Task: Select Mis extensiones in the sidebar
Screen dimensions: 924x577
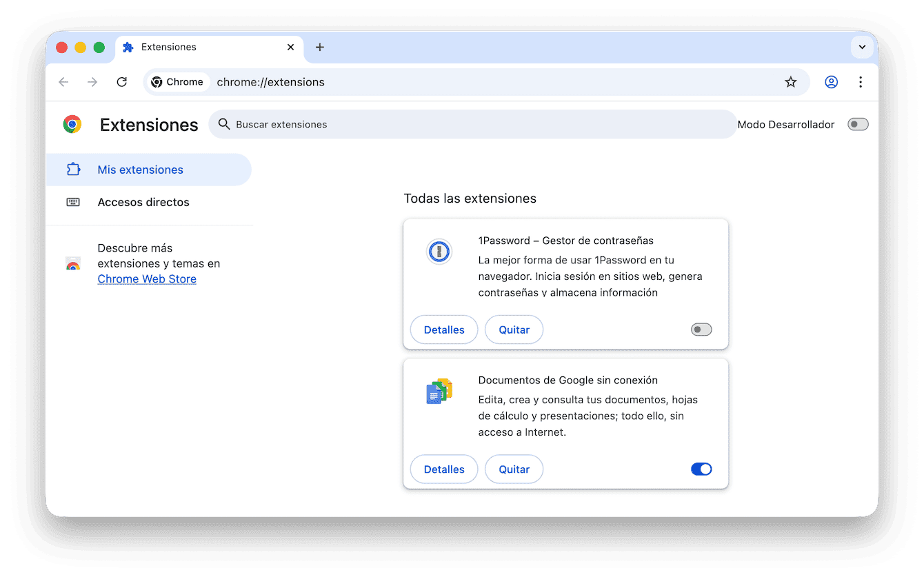Action: (148, 170)
